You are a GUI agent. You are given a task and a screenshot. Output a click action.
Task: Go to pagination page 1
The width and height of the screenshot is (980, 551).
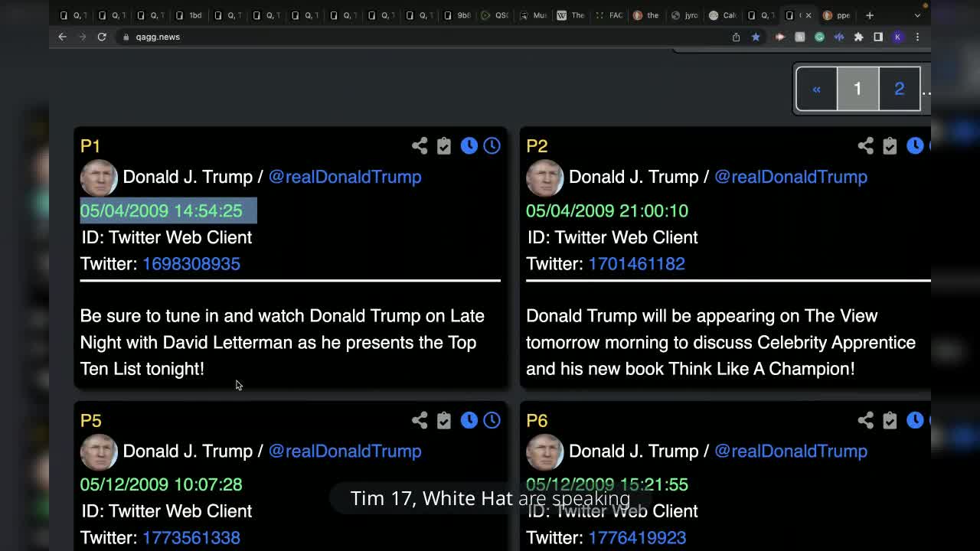click(x=857, y=89)
